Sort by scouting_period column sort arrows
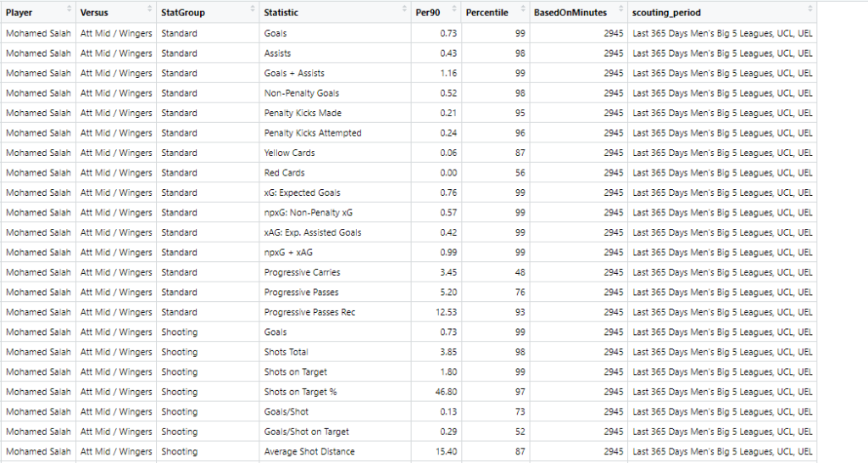Viewport: 868px width, 463px height. (x=810, y=8)
